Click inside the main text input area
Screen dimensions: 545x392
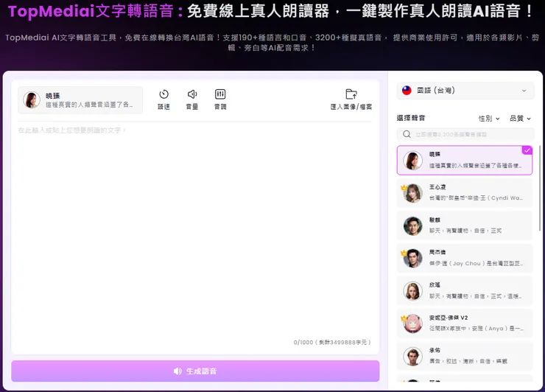pyautogui.click(x=194, y=230)
